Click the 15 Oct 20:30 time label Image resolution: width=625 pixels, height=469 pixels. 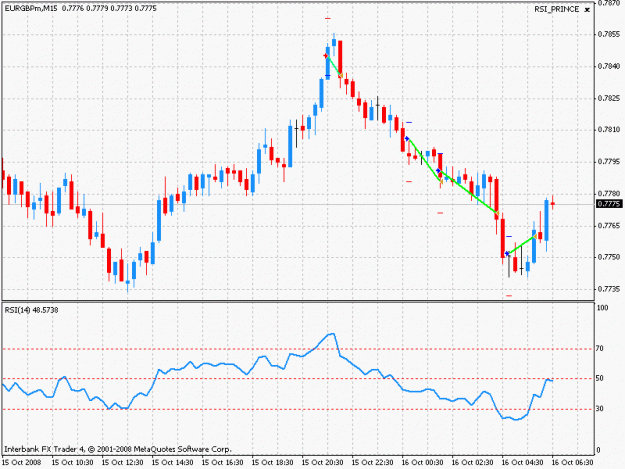322,463
